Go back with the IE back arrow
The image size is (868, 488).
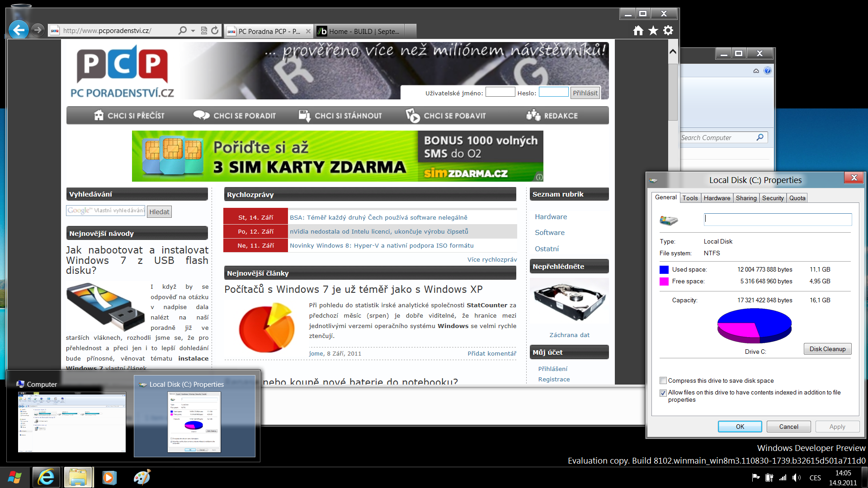pyautogui.click(x=19, y=30)
